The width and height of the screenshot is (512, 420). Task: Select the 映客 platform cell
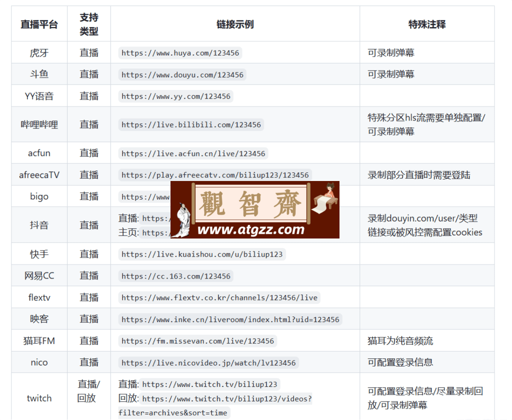pyautogui.click(x=39, y=319)
